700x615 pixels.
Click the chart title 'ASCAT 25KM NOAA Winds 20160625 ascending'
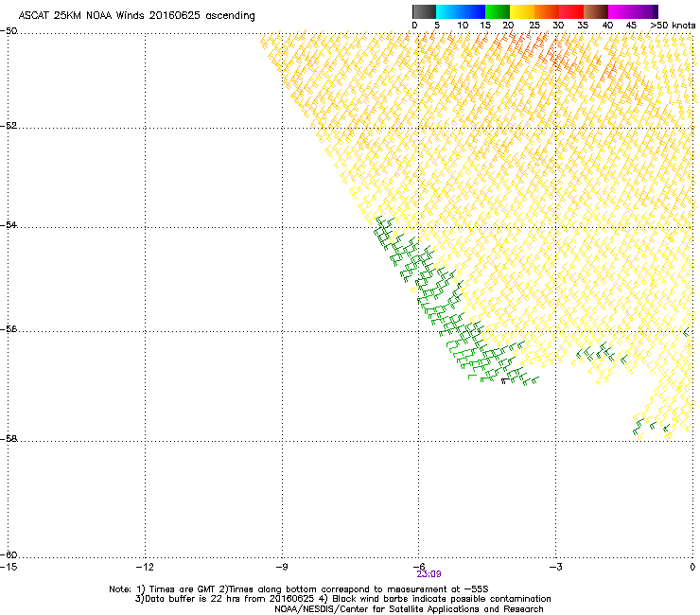pos(136,16)
